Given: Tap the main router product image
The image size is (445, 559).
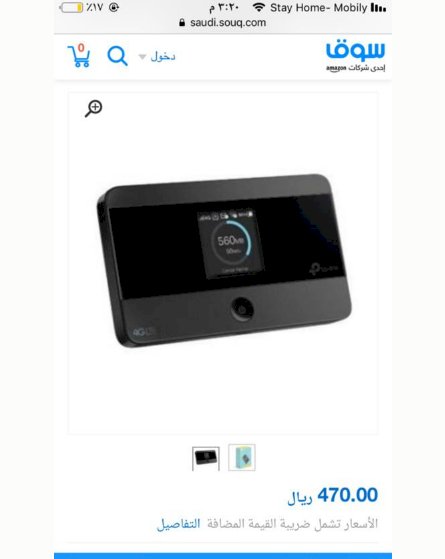Looking at the screenshot, I should (x=224, y=261).
